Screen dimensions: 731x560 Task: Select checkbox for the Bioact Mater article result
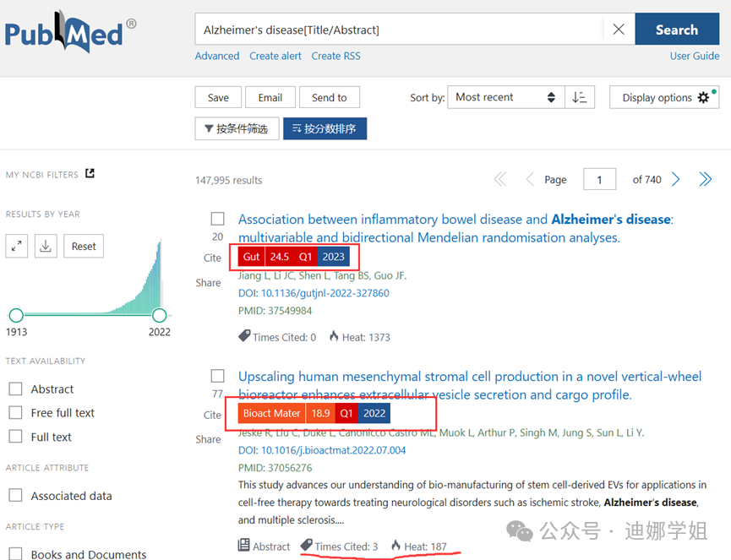point(218,376)
